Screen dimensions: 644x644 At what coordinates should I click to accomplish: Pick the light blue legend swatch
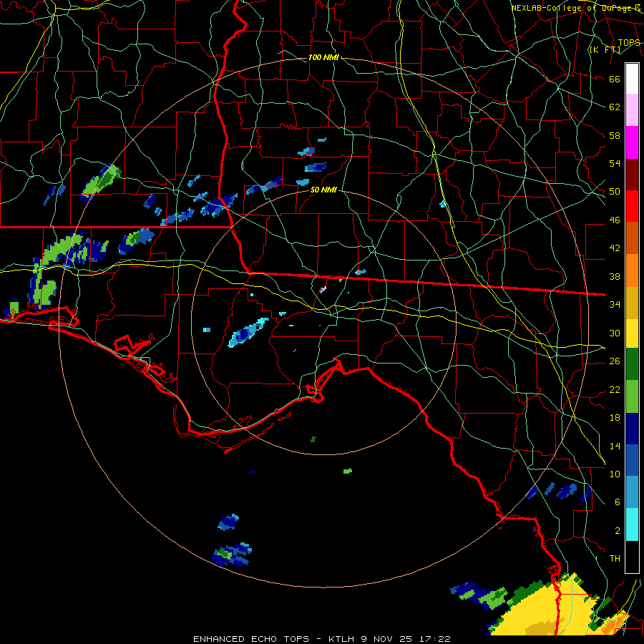[x=632, y=492]
